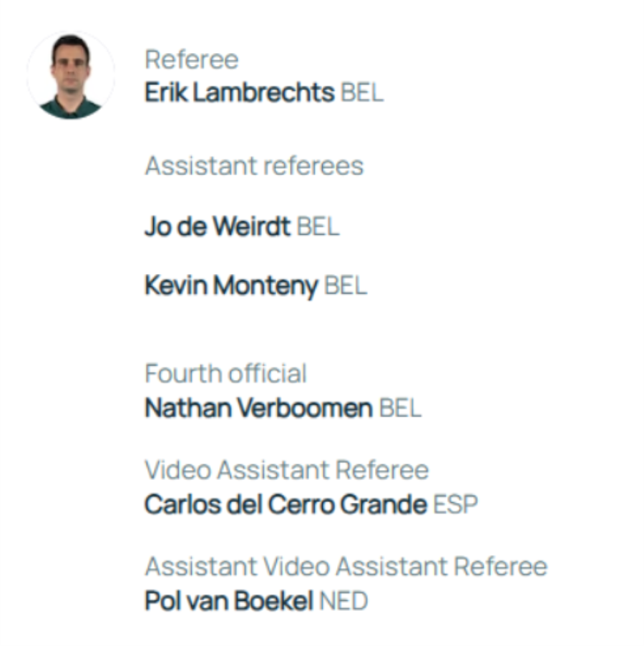Viewport: 644px width, 646px height.
Task: Select assistant referee Kevin Monteny
Action: tap(230, 285)
